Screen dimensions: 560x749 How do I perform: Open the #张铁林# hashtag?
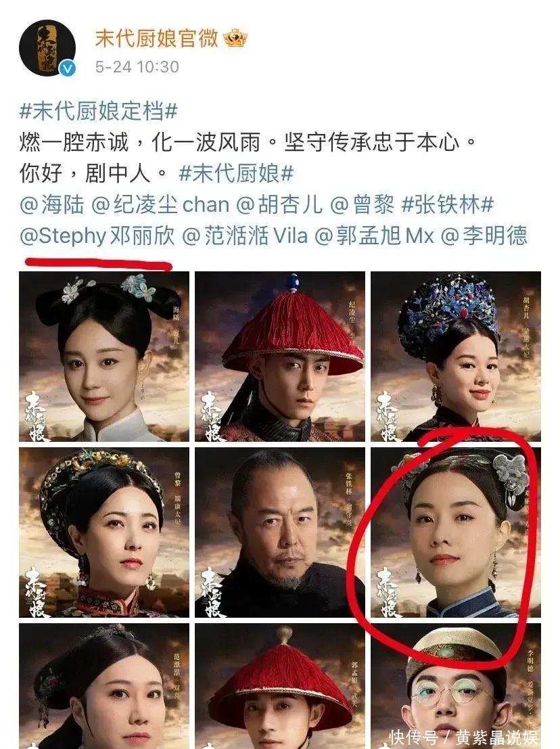pos(447,205)
